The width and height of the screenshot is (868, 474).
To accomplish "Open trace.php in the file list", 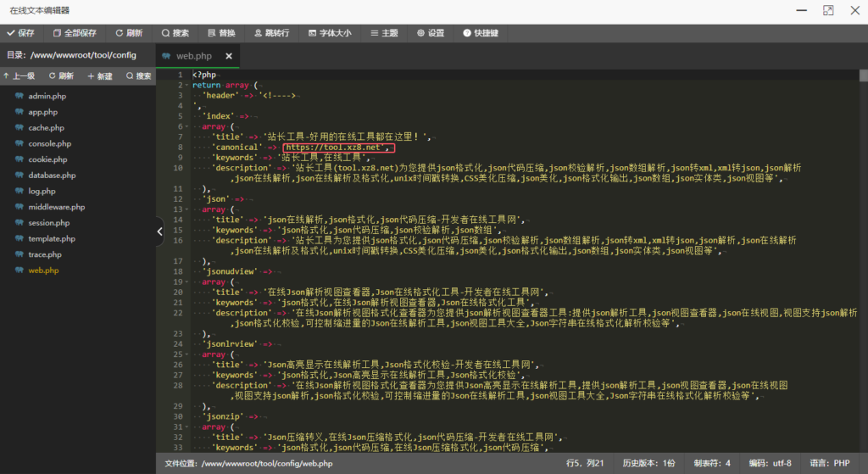I will pyautogui.click(x=45, y=254).
